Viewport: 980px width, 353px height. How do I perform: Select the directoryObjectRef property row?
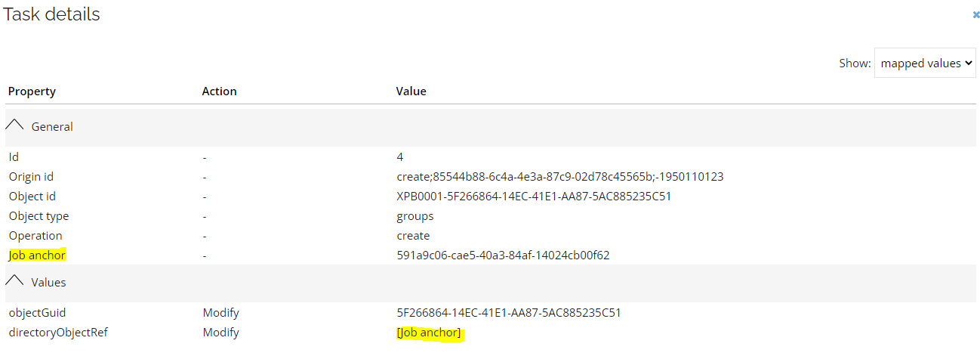(x=58, y=333)
